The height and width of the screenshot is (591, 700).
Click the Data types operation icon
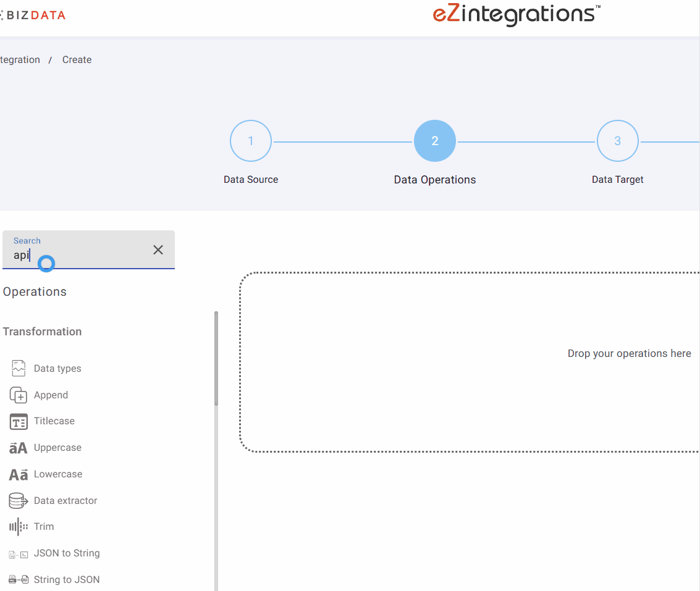[x=19, y=368]
